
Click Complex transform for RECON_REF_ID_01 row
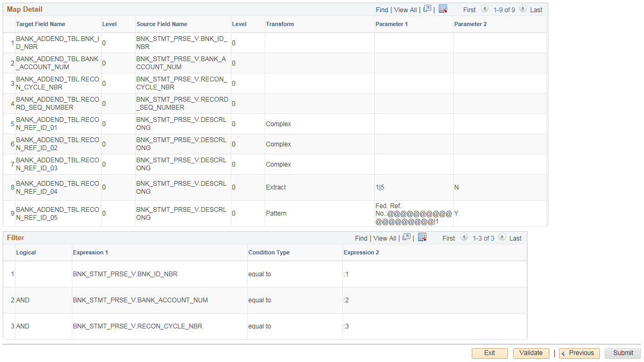click(279, 124)
